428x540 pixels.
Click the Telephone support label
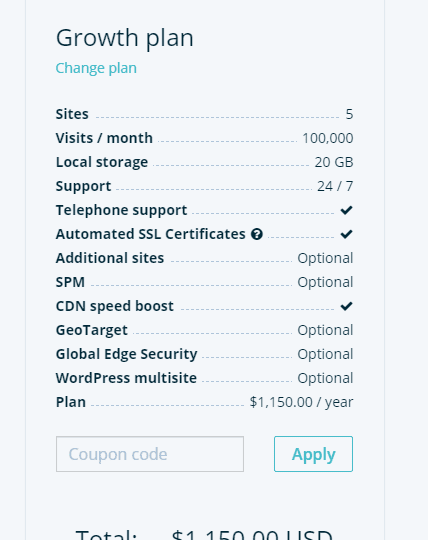[121, 210]
